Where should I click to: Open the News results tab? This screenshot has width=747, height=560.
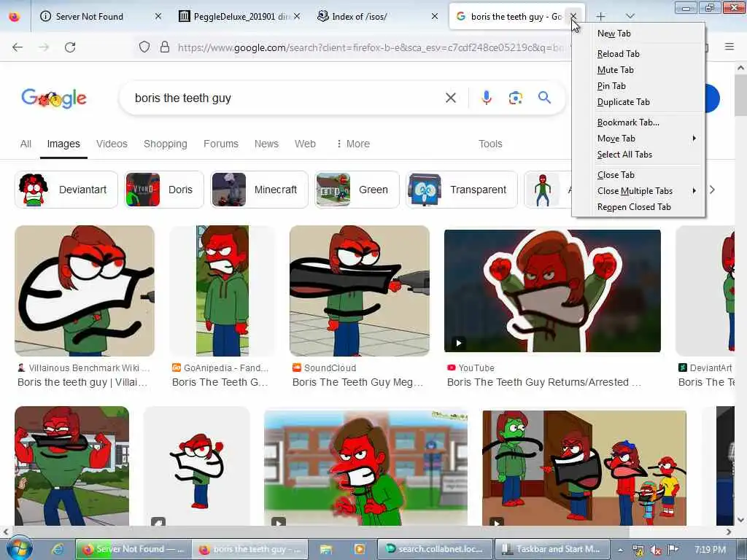(266, 144)
